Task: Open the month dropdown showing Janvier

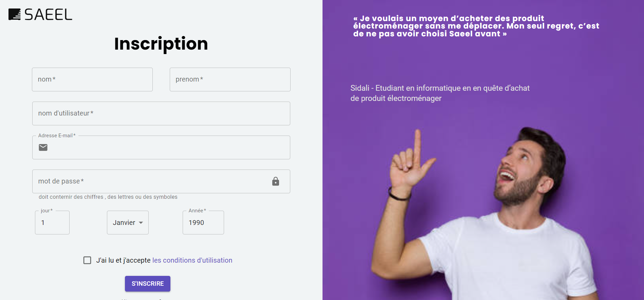Action: (x=128, y=223)
